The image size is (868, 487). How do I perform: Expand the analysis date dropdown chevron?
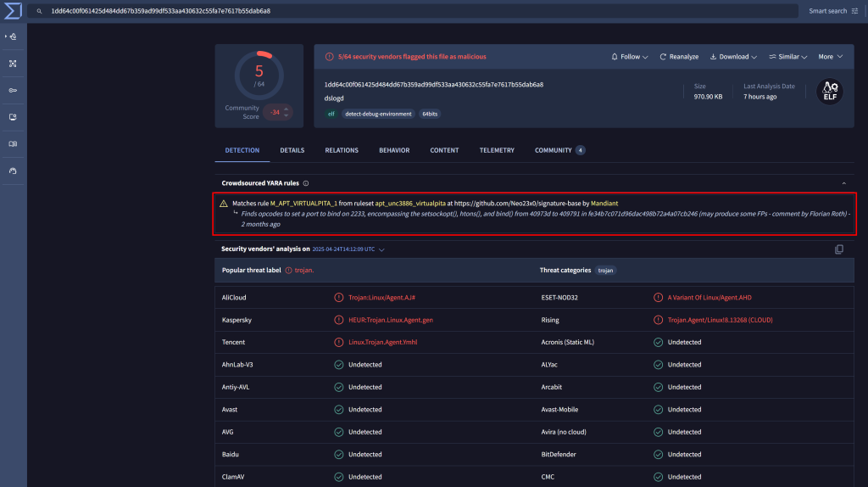point(381,250)
